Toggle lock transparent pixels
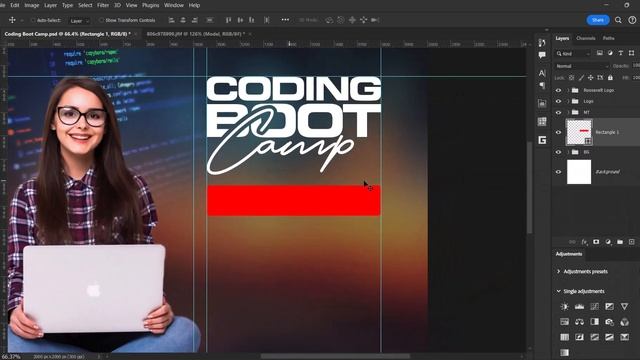This screenshot has width=640, height=360. coord(571,78)
